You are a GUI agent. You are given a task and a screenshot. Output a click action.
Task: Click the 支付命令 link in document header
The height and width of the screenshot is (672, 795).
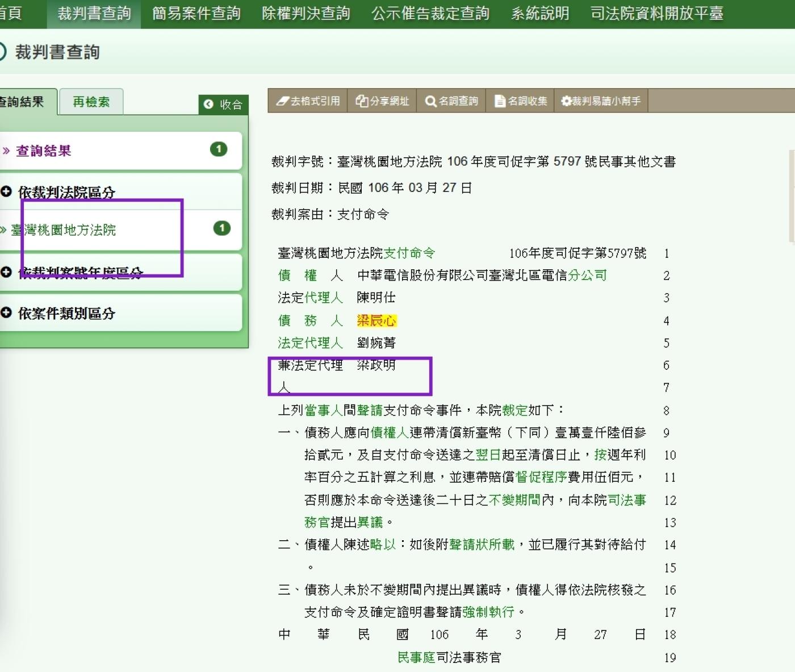pyautogui.click(x=409, y=253)
